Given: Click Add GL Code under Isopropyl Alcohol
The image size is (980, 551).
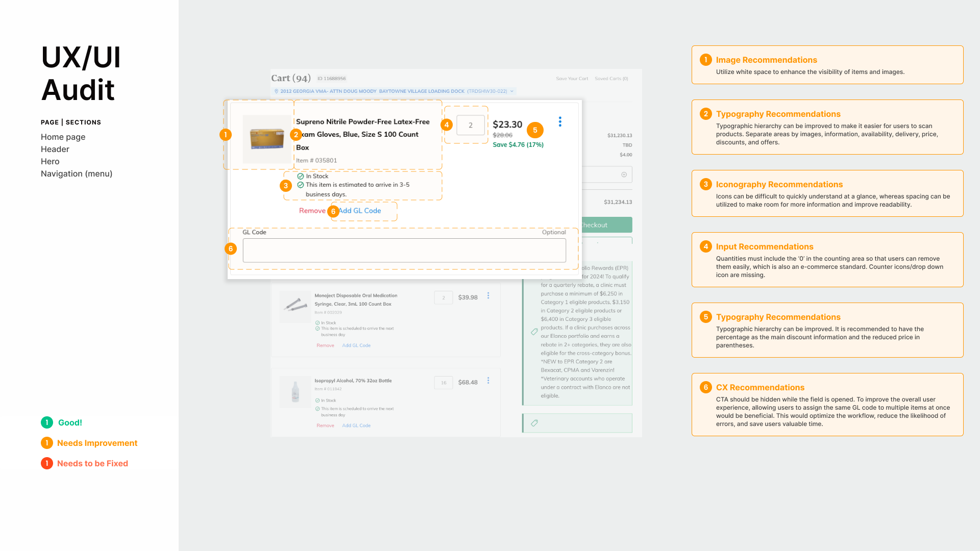Looking at the screenshot, I should tap(356, 425).
